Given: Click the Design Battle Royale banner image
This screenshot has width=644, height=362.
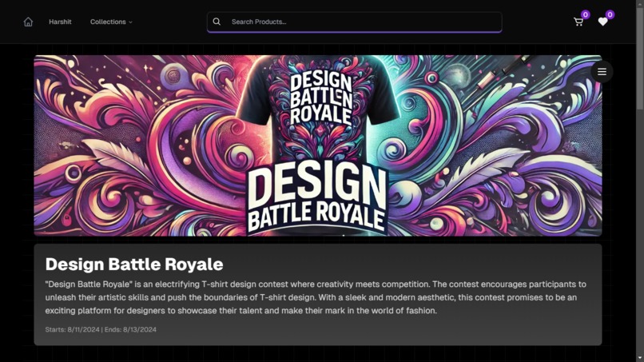Looking at the screenshot, I should 318,145.
